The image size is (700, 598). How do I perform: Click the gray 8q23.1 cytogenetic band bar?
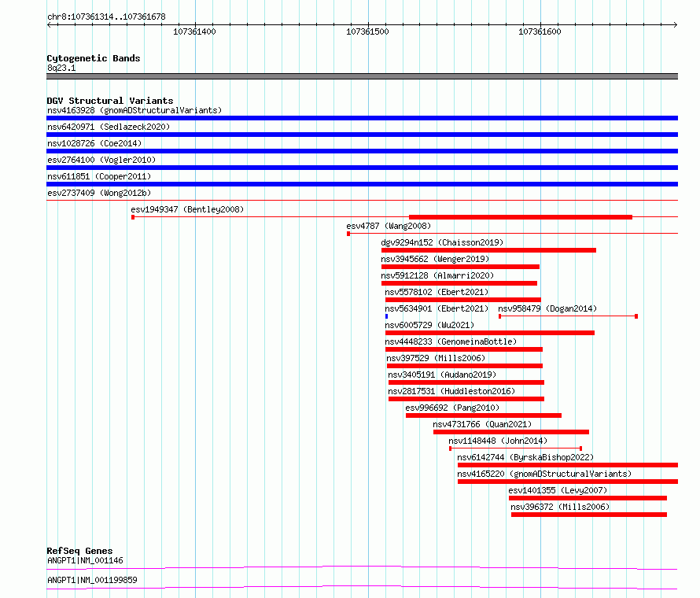[362, 76]
